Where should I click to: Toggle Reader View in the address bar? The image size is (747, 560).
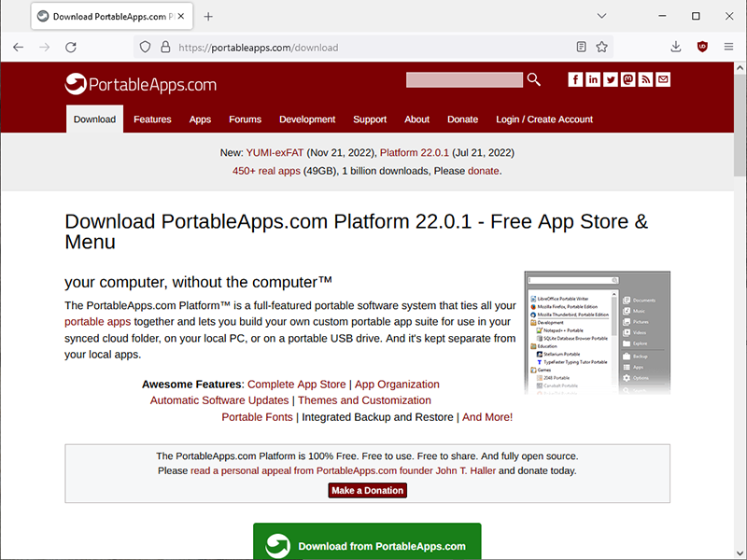pos(582,47)
